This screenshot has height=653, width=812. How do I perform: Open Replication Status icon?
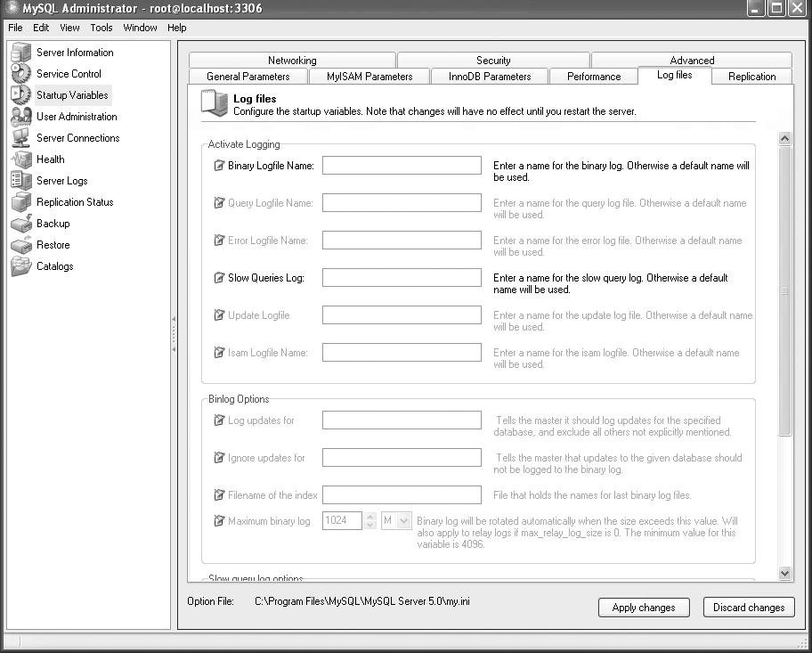pos(21,202)
